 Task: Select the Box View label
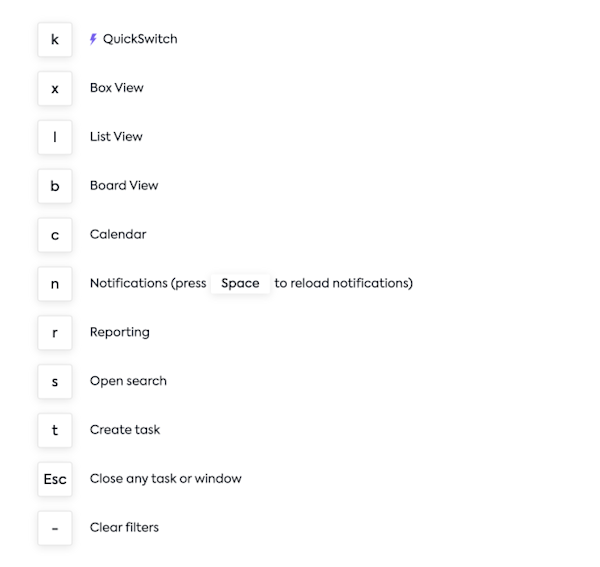pyautogui.click(x=117, y=88)
